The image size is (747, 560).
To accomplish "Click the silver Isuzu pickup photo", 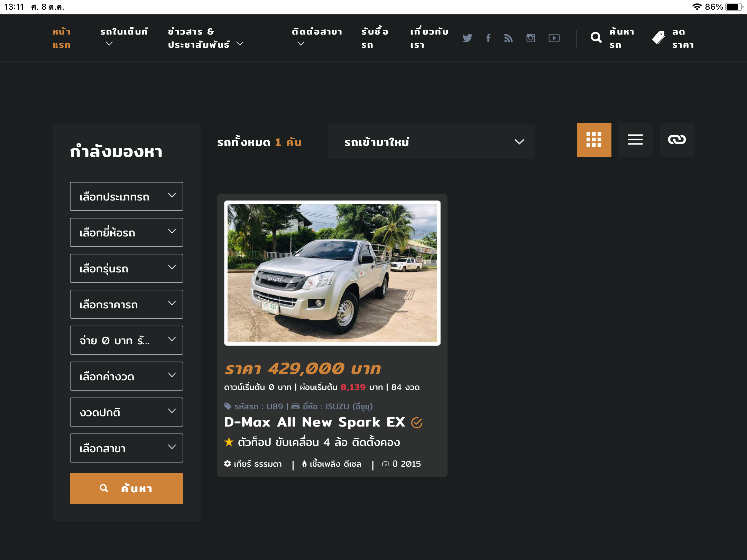I will coord(332,273).
